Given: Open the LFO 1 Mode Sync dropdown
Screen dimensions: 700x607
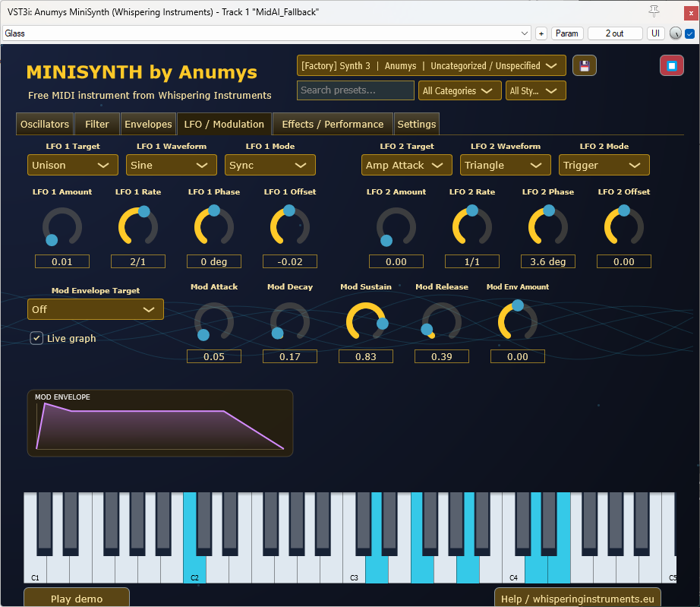Looking at the screenshot, I should (x=270, y=166).
